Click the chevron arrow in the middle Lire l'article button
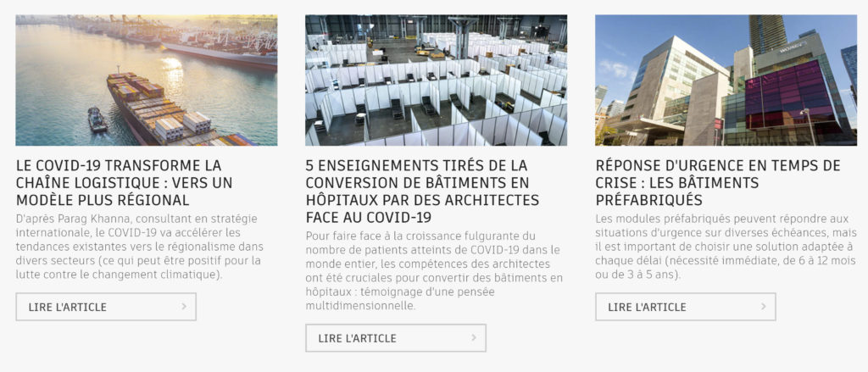868x372 pixels. [x=474, y=337]
